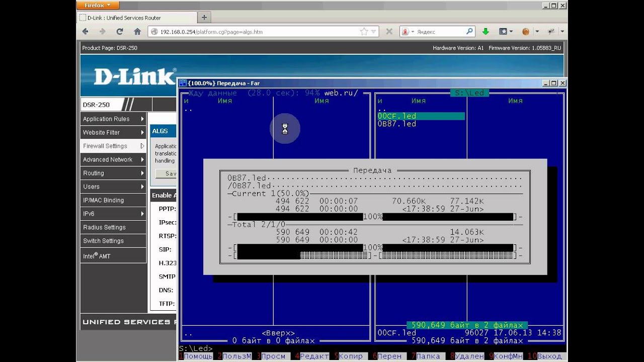This screenshot has height=362, width=644.
Task: Go to Firefox home page icon
Action: point(137,32)
